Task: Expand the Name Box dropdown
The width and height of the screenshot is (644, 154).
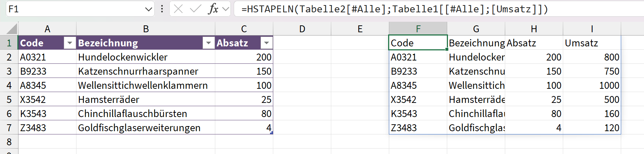Action: point(148,9)
